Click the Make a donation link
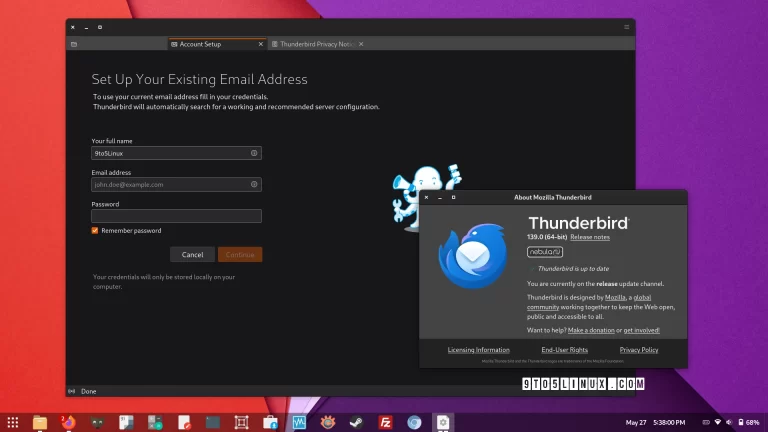This screenshot has height=432, width=768. pos(590,330)
